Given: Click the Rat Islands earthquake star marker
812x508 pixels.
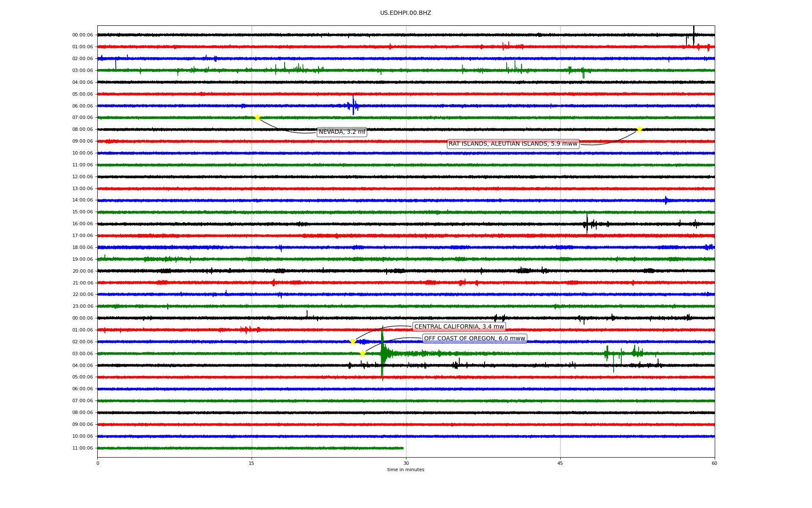Looking at the screenshot, I should (639, 129).
